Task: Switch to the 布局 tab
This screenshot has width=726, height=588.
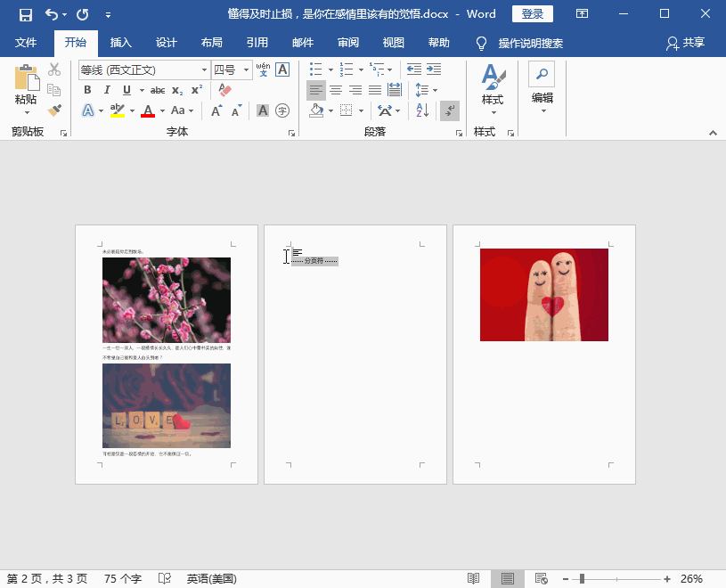Action: point(212,43)
